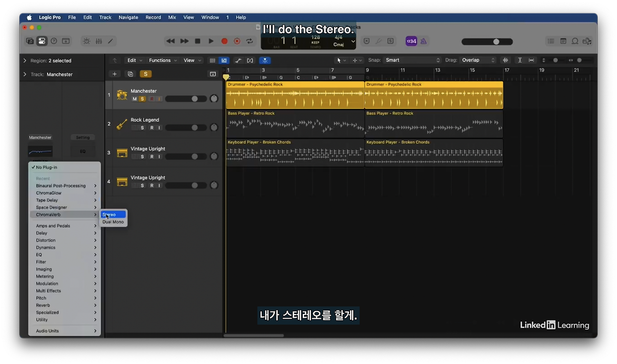
Task: Toggle the Flex show/hide icon
Action: pos(250,60)
